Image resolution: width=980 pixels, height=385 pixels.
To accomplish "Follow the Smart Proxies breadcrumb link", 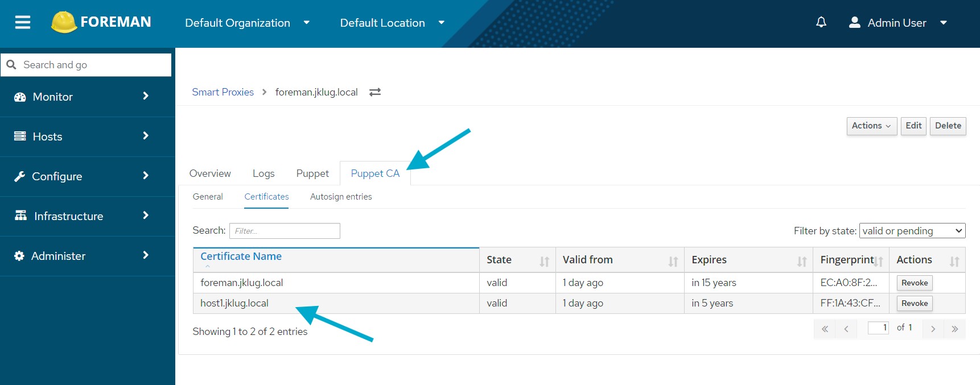I will click(223, 92).
